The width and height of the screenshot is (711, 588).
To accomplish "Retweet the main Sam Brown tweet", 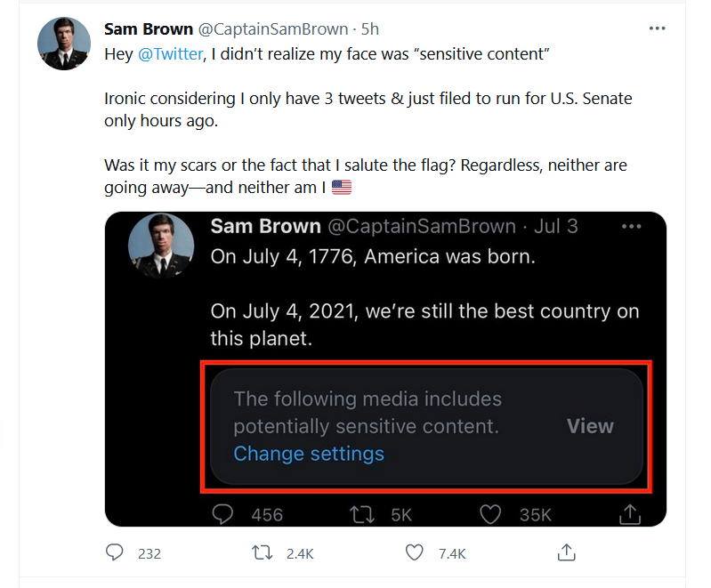I will tap(263, 552).
